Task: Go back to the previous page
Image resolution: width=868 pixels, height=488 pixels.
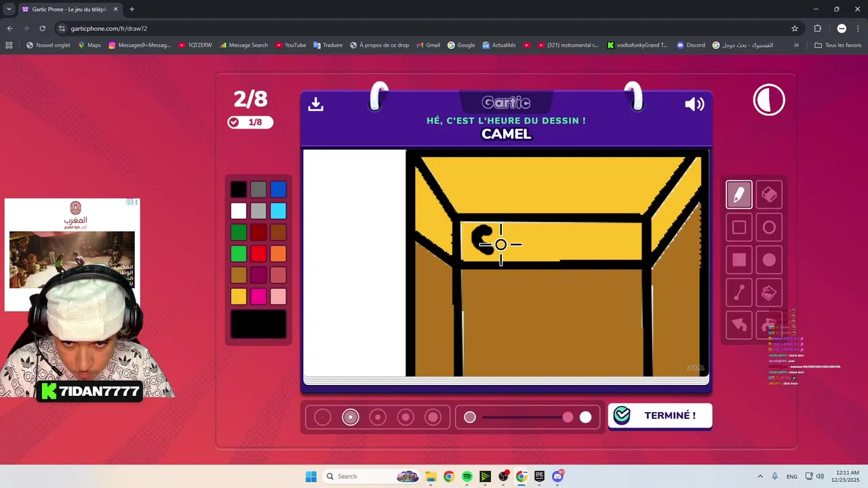Action: [9, 28]
